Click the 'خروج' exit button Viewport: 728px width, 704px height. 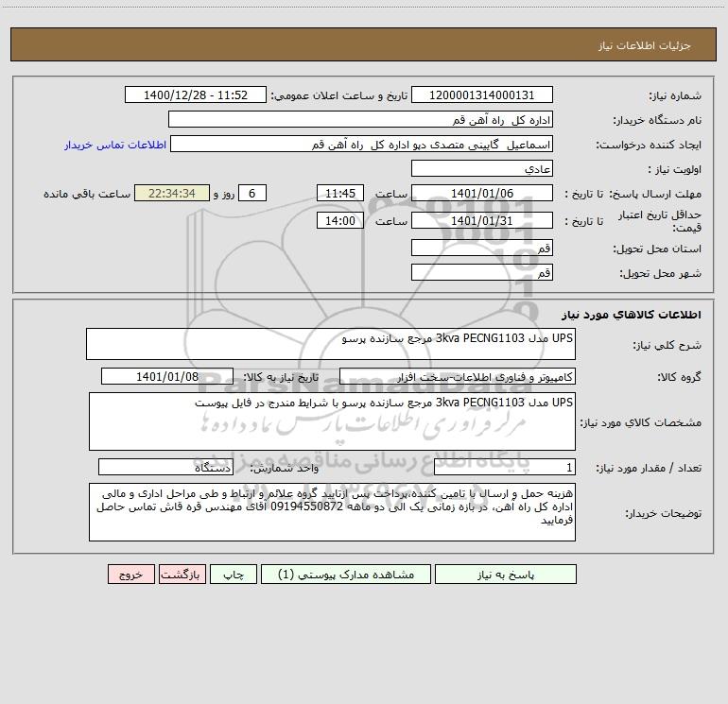(x=130, y=574)
